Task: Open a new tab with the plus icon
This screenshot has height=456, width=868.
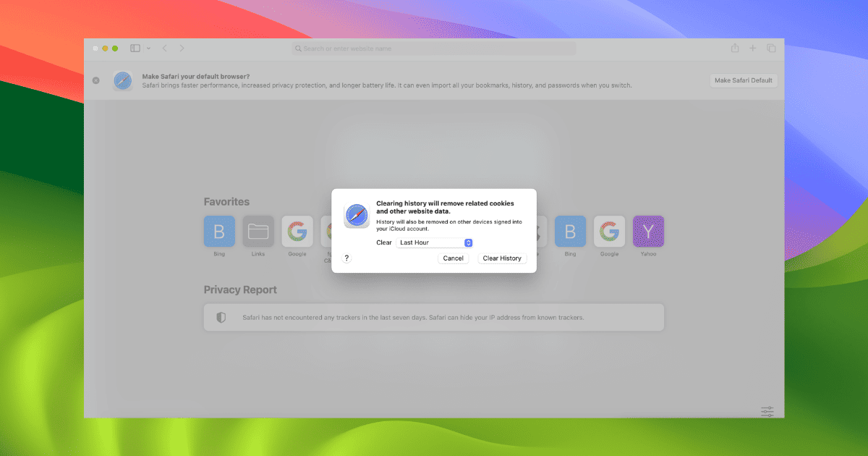Action: tap(753, 48)
